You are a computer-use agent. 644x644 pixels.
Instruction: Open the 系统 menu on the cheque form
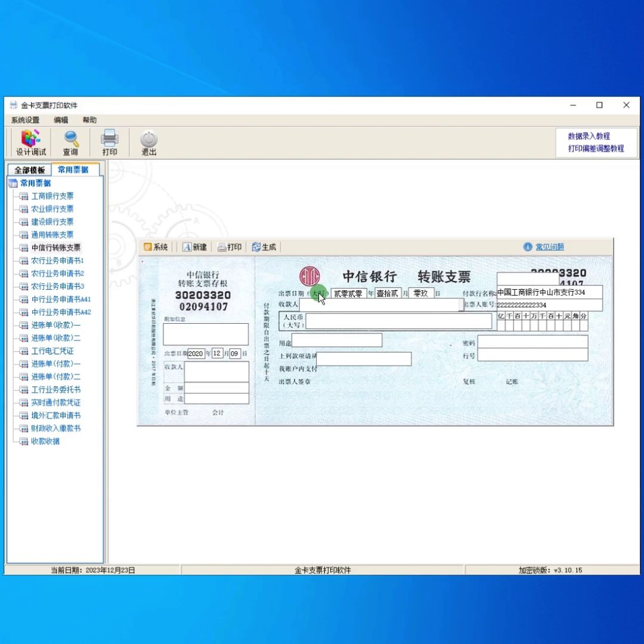point(156,247)
